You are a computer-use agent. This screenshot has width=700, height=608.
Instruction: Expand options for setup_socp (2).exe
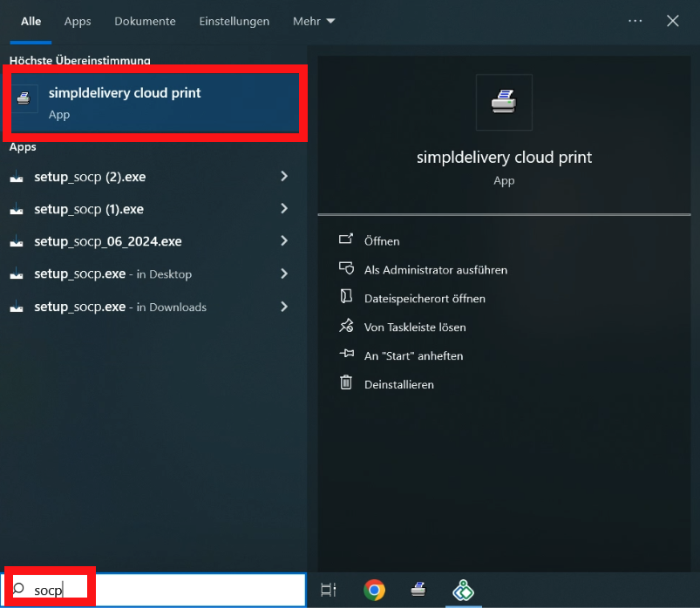pyautogui.click(x=284, y=177)
